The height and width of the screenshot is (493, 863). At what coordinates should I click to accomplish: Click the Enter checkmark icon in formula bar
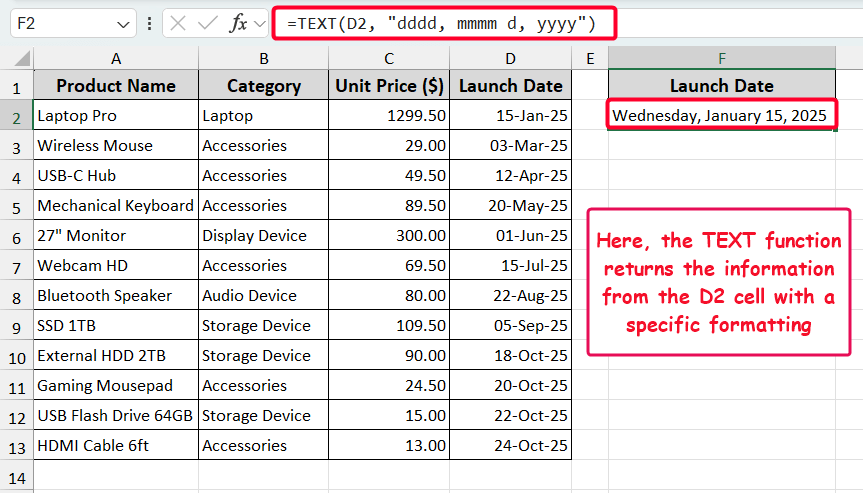tap(208, 24)
